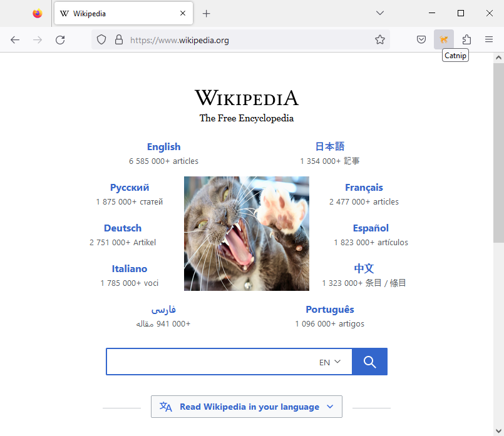Image resolution: width=504 pixels, height=436 pixels.
Task: Minimize the Firefox window
Action: click(x=432, y=13)
